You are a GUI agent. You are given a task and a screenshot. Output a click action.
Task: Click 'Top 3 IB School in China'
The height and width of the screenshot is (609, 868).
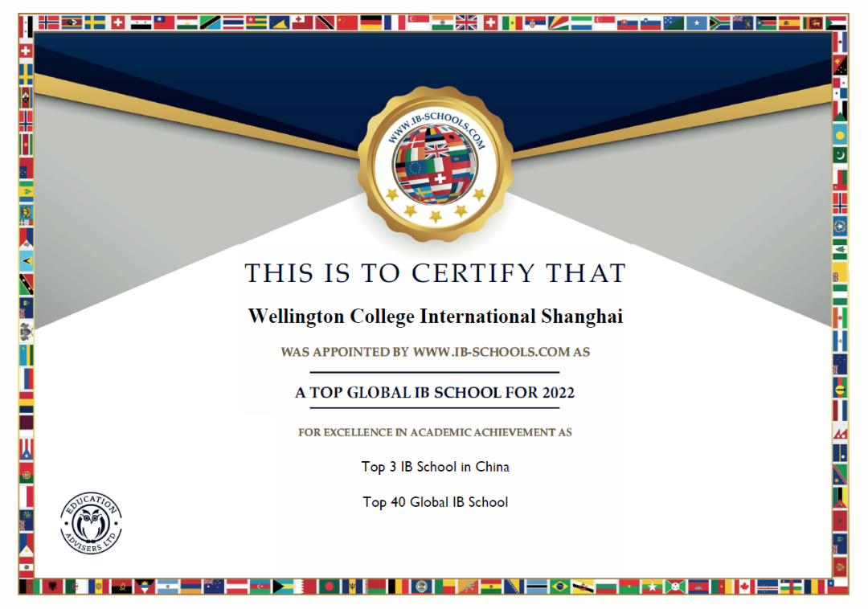coord(435,467)
